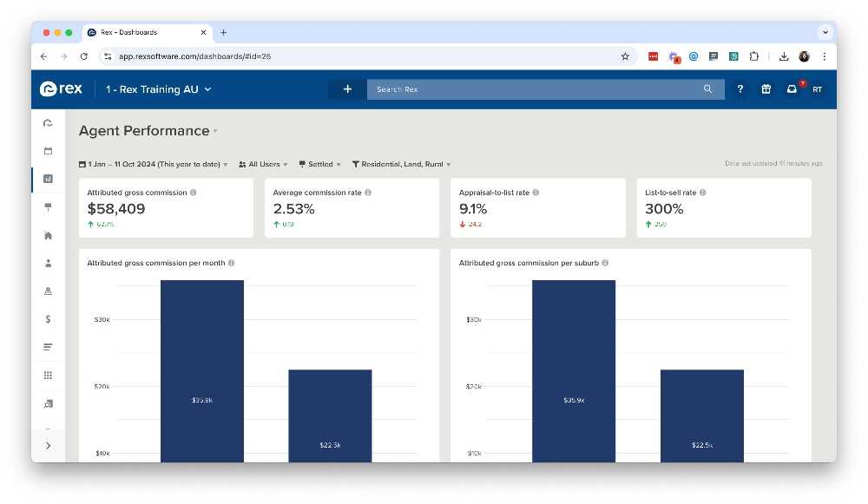
Task: Click the house icon in left sidebar
Action: tap(48, 235)
